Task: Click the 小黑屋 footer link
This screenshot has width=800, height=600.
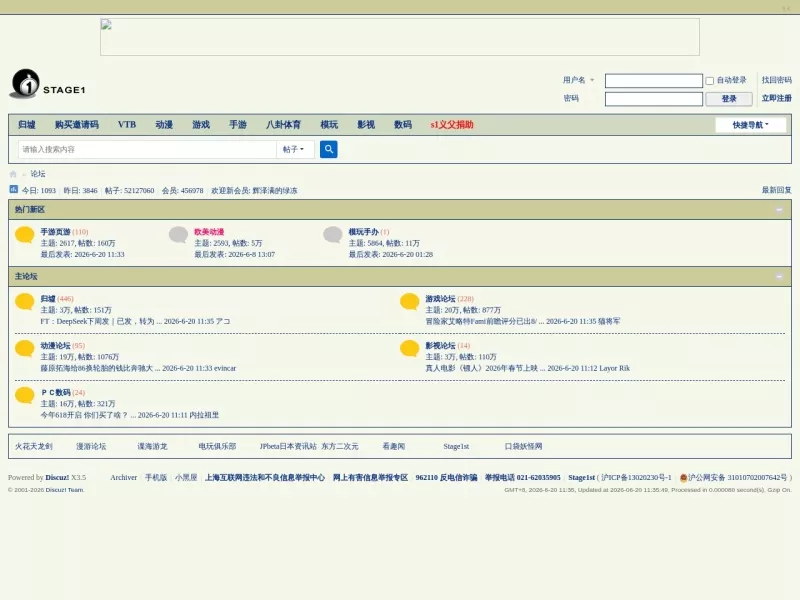Action: pos(186,478)
